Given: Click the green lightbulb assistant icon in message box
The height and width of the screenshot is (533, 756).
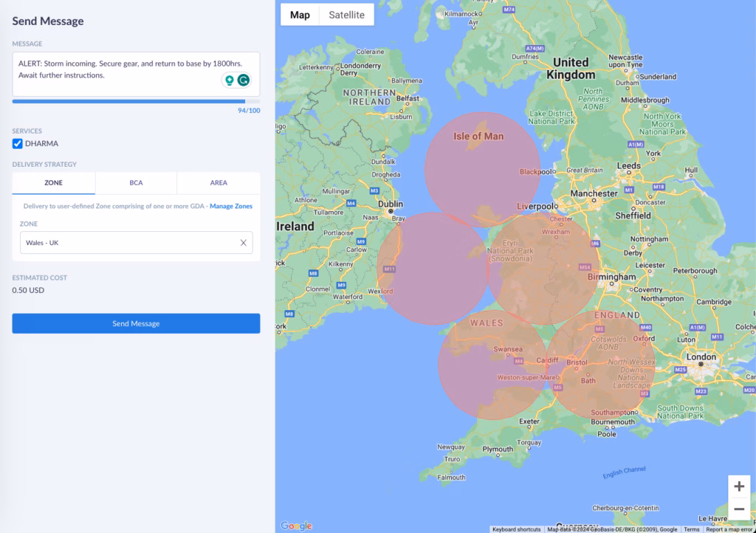Looking at the screenshot, I should tap(230, 80).
